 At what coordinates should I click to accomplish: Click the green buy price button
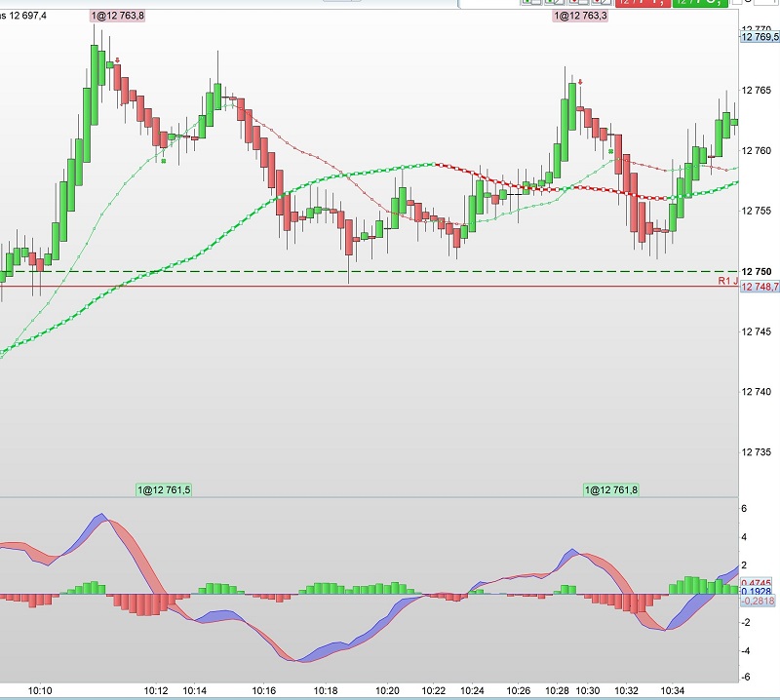[700, 3]
